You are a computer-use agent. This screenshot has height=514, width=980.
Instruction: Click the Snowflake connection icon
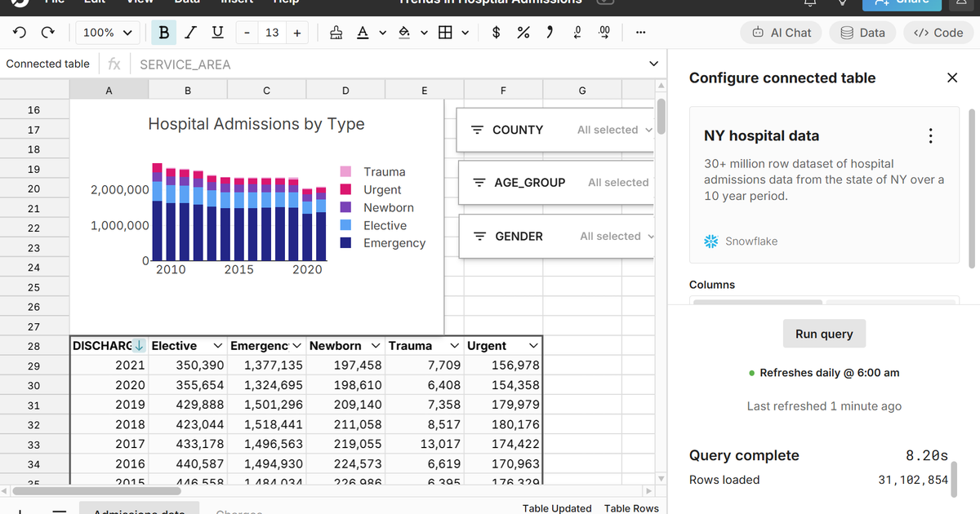point(711,241)
